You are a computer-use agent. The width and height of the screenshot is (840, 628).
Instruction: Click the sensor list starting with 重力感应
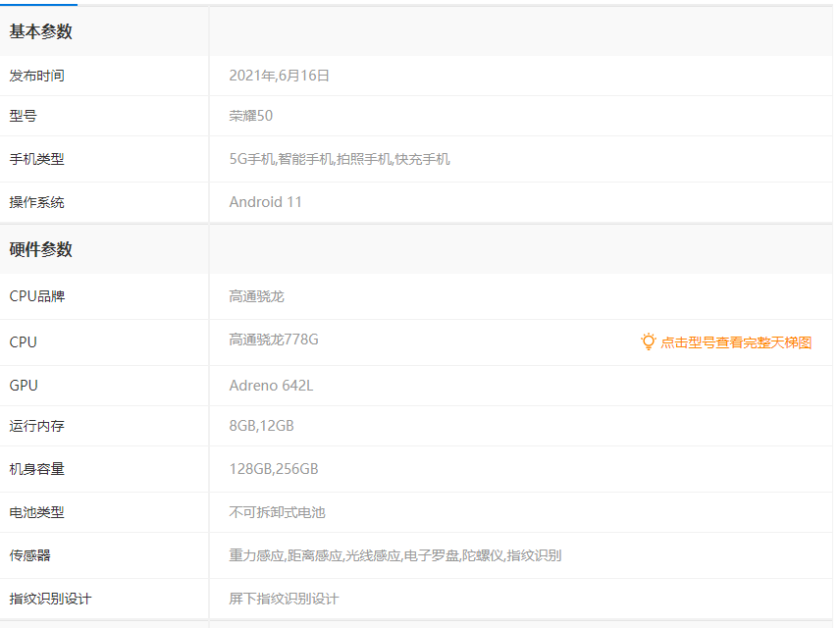pos(395,555)
